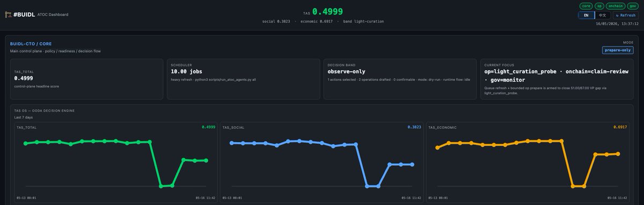Click the last data point on TAS_SOCIAL chart
Viewport: 644px width, 205px height.
coord(412,164)
